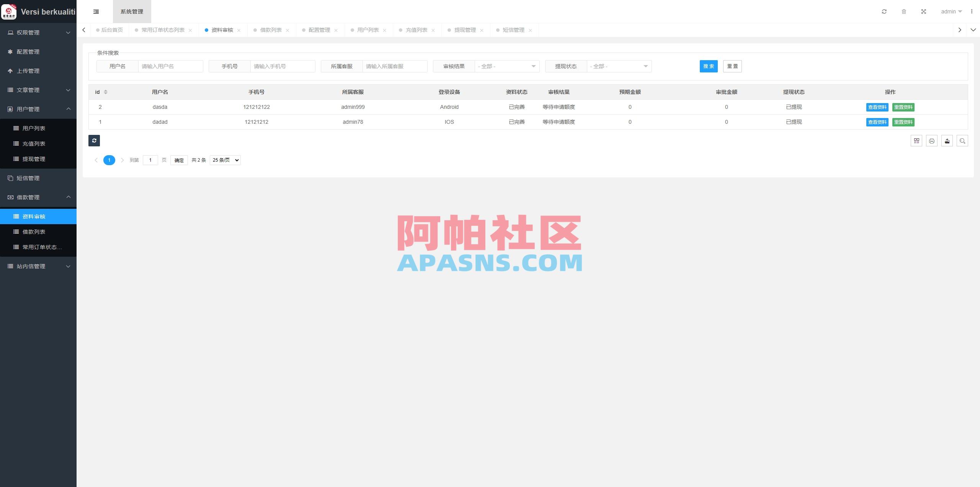Click the export data icon on table toolbar

pyautogui.click(x=947, y=141)
